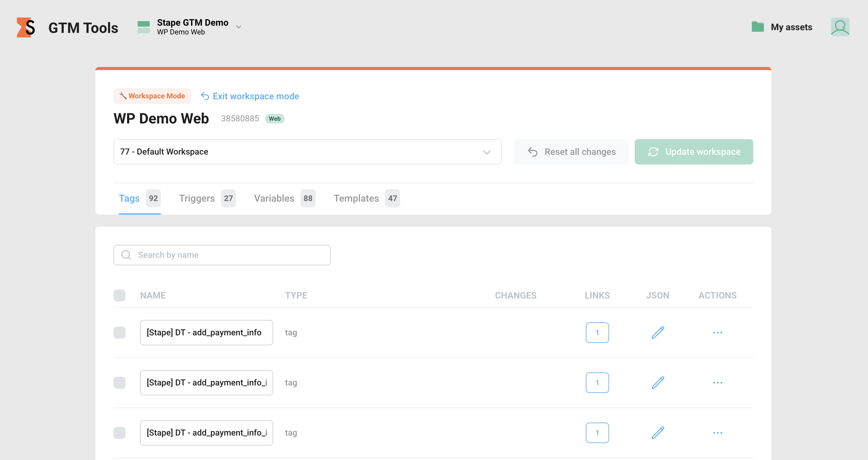Focus the Search by name field
868x460 pixels.
click(x=222, y=255)
